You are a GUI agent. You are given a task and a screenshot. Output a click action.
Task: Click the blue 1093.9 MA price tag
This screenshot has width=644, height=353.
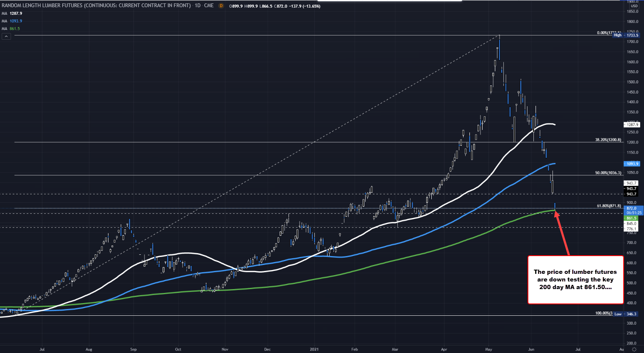[x=632, y=164]
